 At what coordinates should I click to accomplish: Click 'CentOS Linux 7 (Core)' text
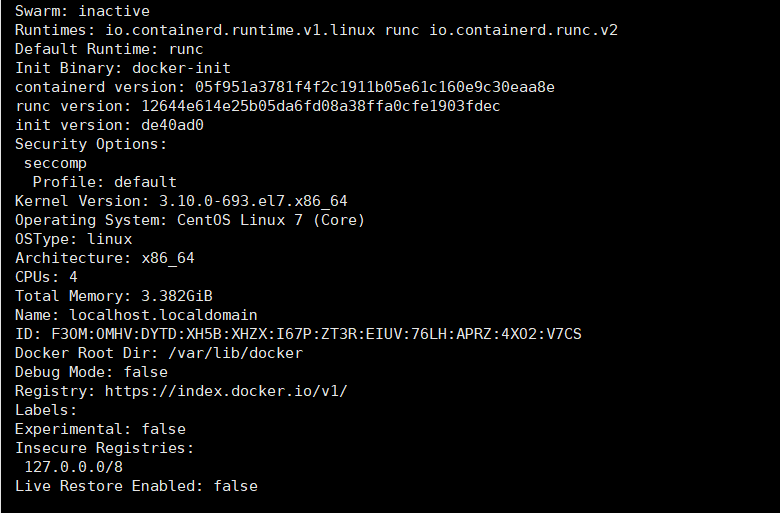point(271,220)
